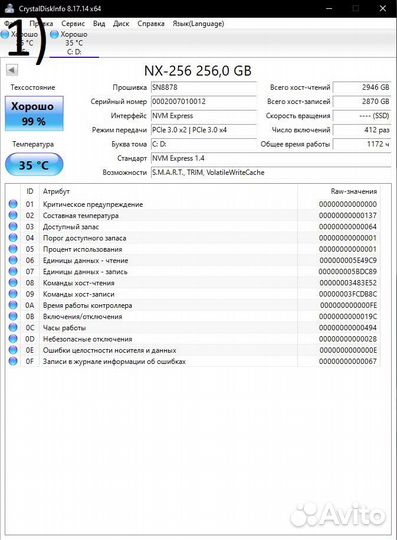Click status icon for Часы работы
The height and width of the screenshot is (540, 397).
pos(13,328)
